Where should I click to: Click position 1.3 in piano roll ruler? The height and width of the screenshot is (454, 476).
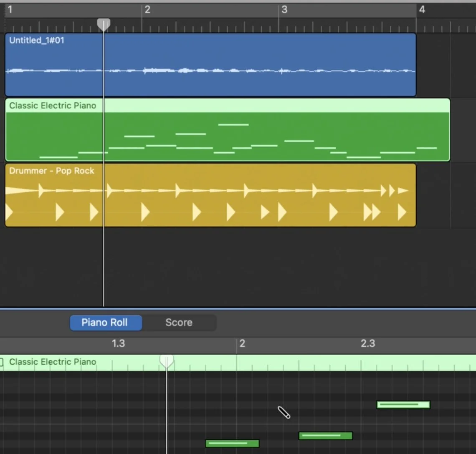click(x=118, y=343)
